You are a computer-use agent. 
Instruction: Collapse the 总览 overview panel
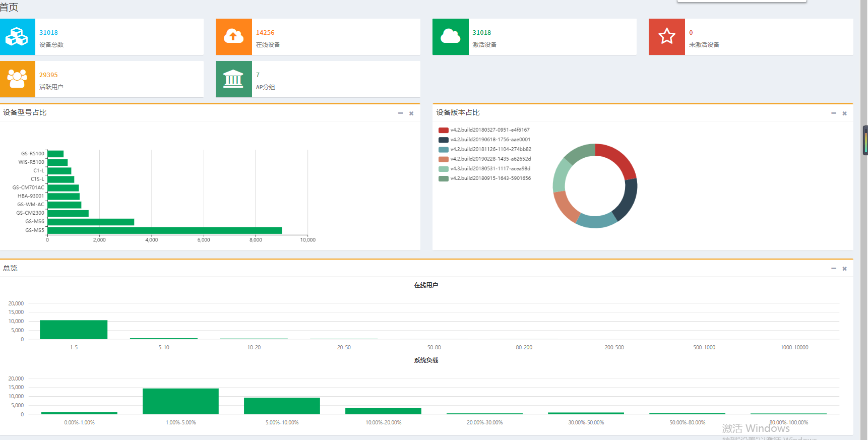(x=834, y=269)
